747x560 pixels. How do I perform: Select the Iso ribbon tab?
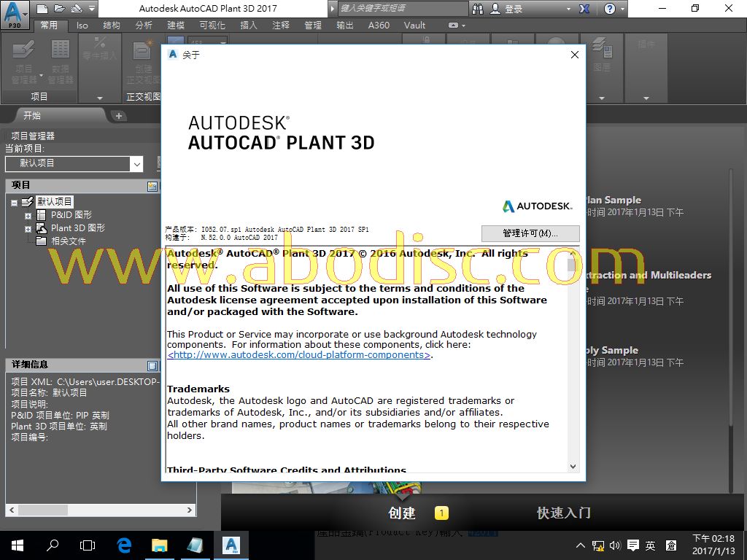pyautogui.click(x=82, y=26)
